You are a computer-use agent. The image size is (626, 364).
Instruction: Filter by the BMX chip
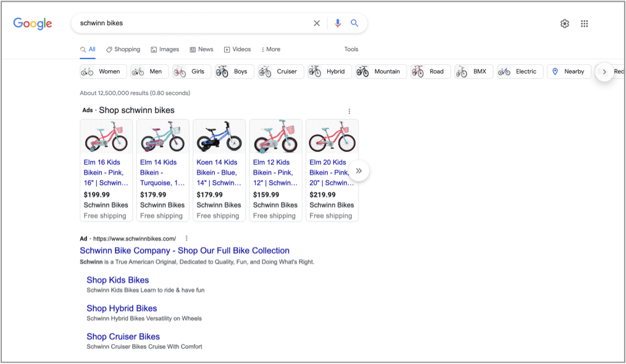pyautogui.click(x=474, y=72)
